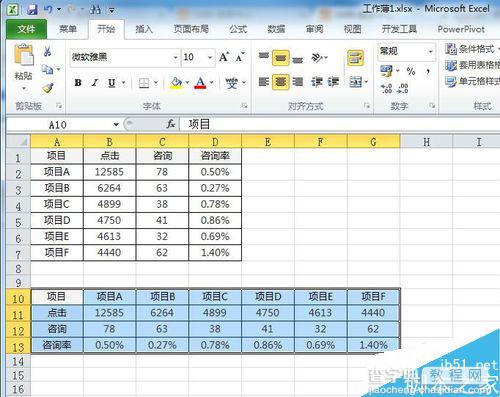
Task: Click the Select All corner box of the grid
Action: [18, 141]
